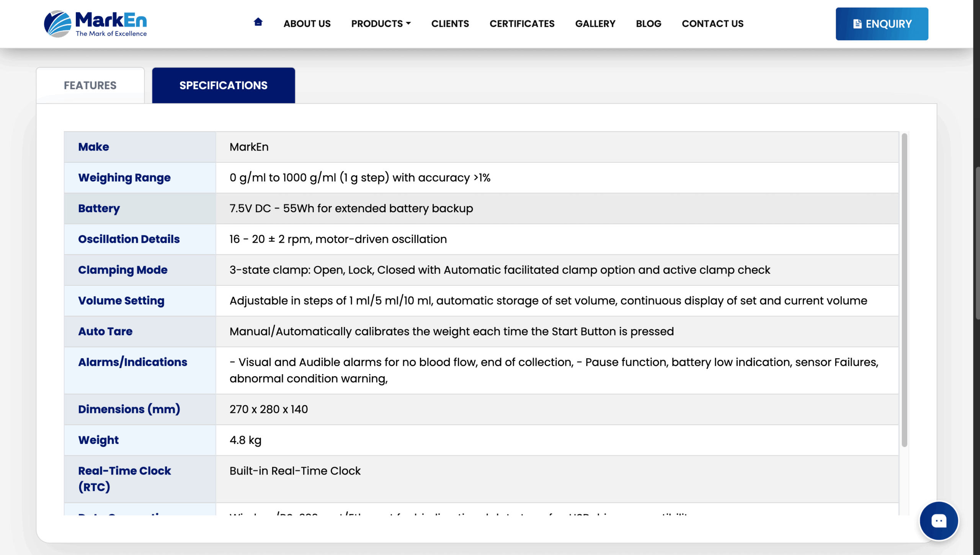The image size is (980, 555).
Task: Click the Dimensions (mm) label
Action: pos(129,409)
